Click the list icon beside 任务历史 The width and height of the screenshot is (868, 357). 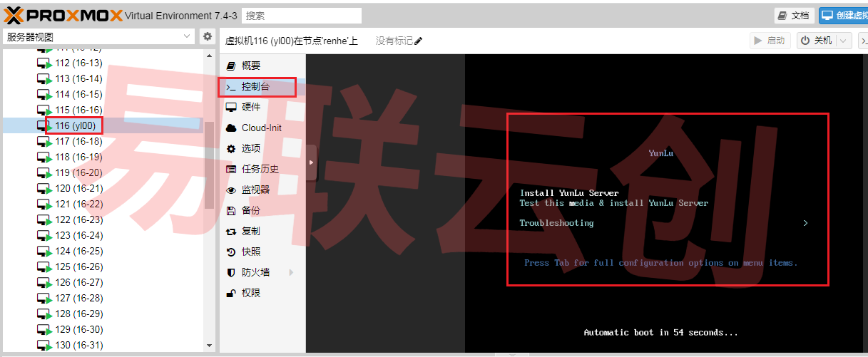(230, 169)
